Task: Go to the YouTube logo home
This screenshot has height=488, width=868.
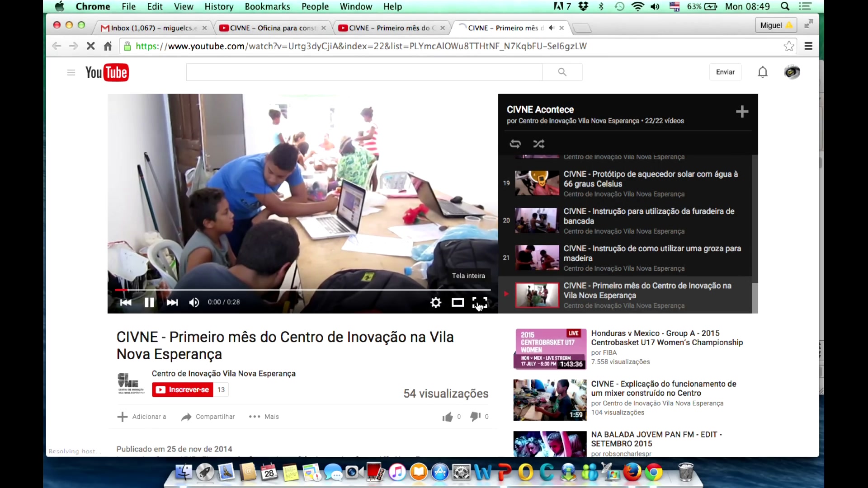Action: click(107, 72)
